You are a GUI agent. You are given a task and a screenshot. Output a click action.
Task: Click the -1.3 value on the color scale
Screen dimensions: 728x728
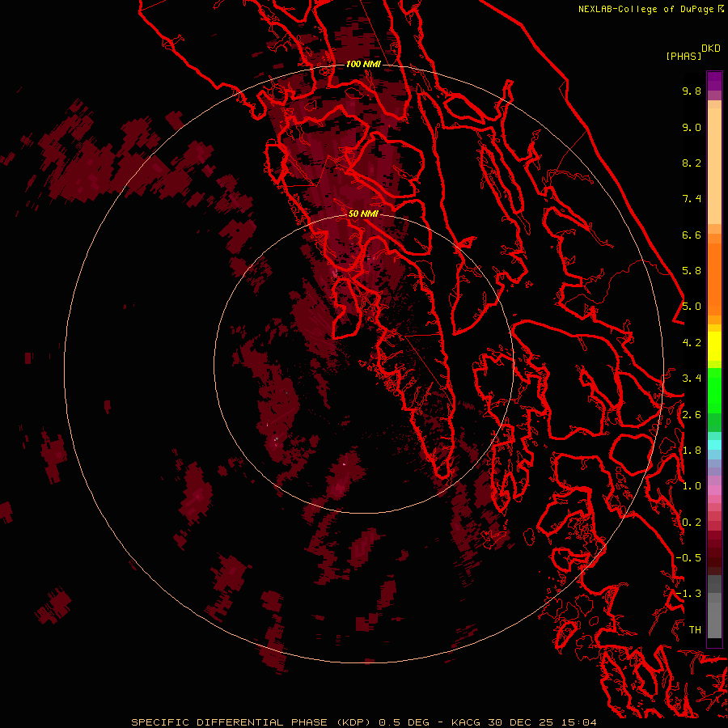point(688,594)
